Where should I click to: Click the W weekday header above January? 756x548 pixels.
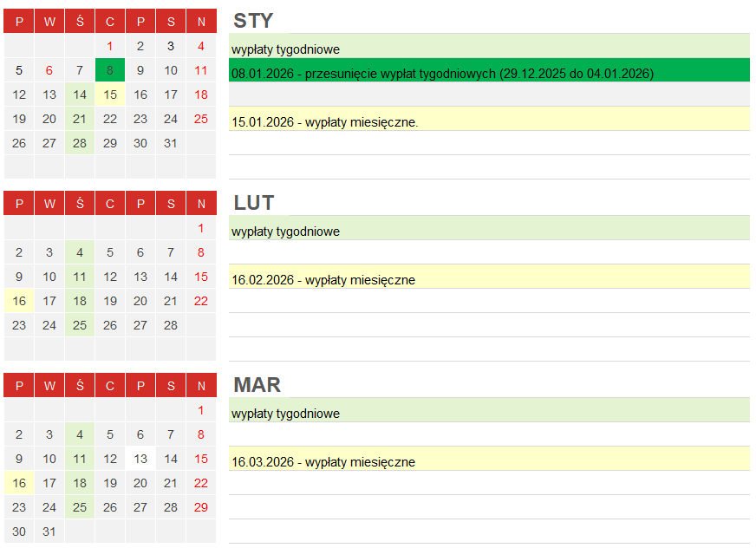click(49, 21)
